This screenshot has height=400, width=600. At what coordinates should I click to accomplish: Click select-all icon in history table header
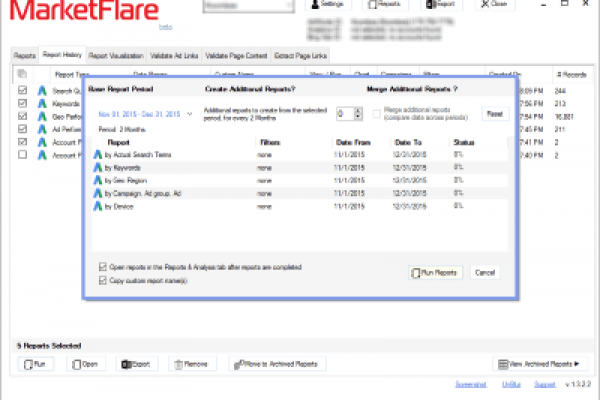[x=22, y=74]
